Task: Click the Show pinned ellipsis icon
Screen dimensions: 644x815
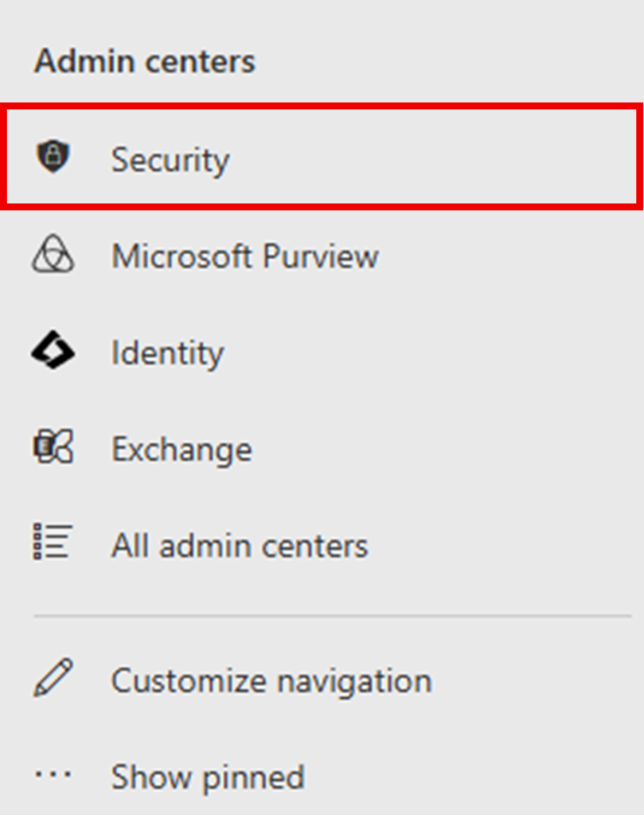Action: (x=53, y=774)
